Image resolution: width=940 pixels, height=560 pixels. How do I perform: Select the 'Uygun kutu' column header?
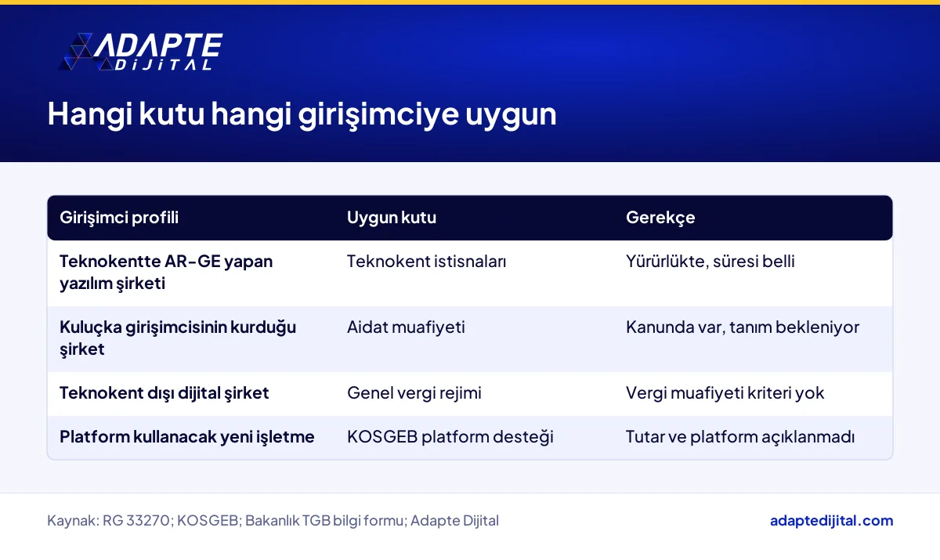[x=392, y=218]
